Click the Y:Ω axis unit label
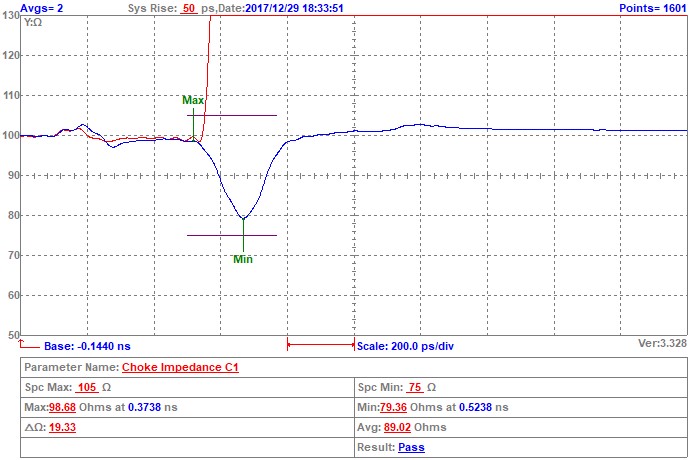Screen dimensions: 690x460 34,21
